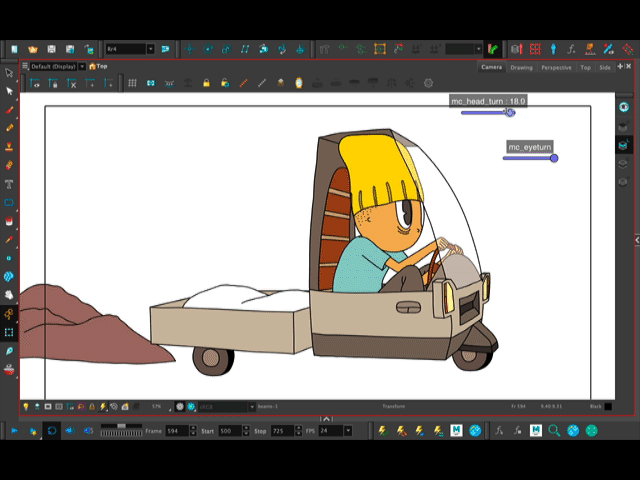Open the Perspective view tab
Screen dimensions: 640x480
[x=556, y=67]
